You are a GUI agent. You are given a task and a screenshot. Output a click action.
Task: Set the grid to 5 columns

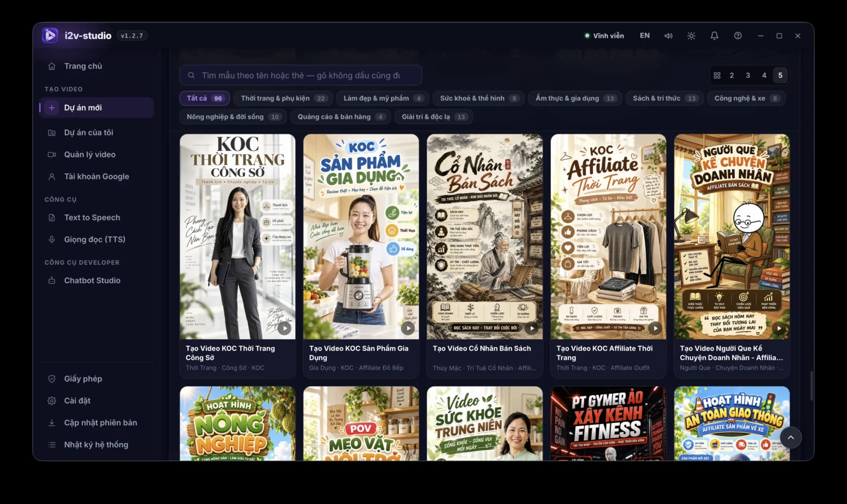click(780, 75)
